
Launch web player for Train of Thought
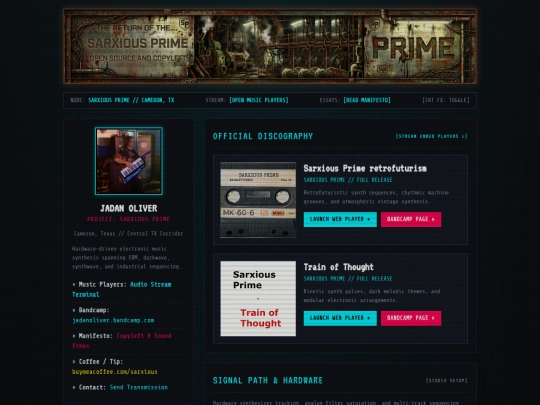pyautogui.click(x=340, y=318)
